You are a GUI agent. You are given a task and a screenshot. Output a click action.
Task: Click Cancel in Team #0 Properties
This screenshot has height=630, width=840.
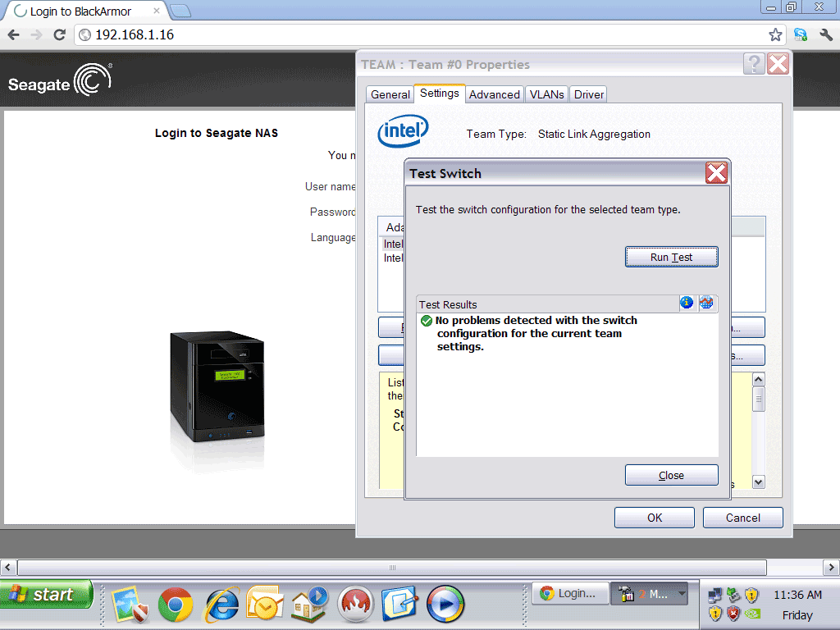742,518
